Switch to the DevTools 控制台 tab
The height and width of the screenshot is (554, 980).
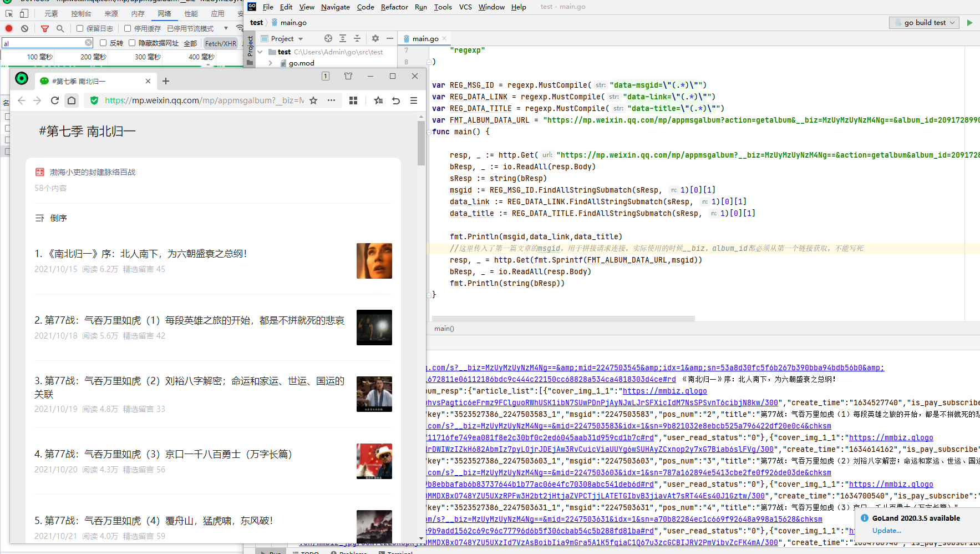81,13
